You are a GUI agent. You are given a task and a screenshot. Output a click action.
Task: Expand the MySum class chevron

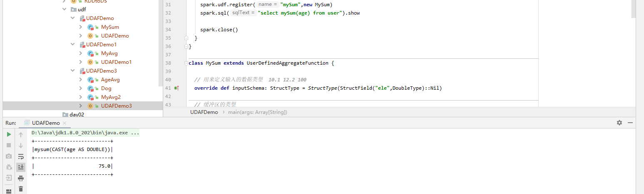click(81, 27)
